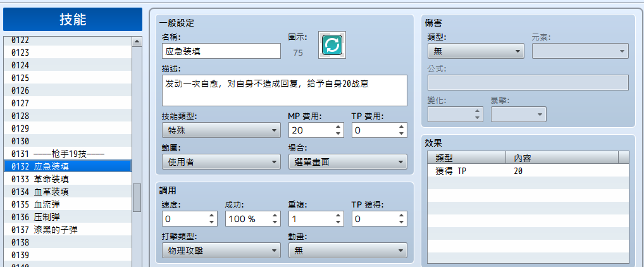Select skill 0134 血革装填
This screenshot has height=267, width=644.
tap(67, 192)
